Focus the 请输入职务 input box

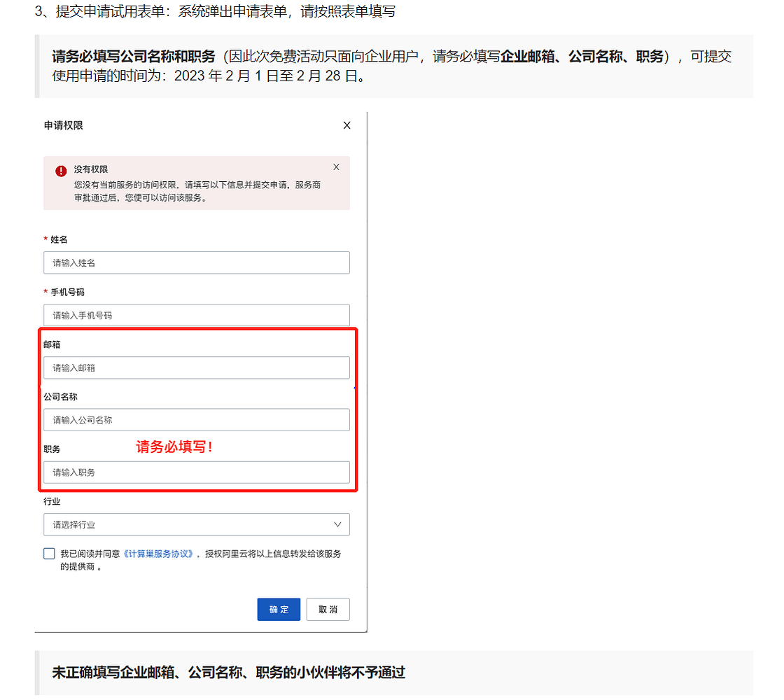tap(196, 472)
